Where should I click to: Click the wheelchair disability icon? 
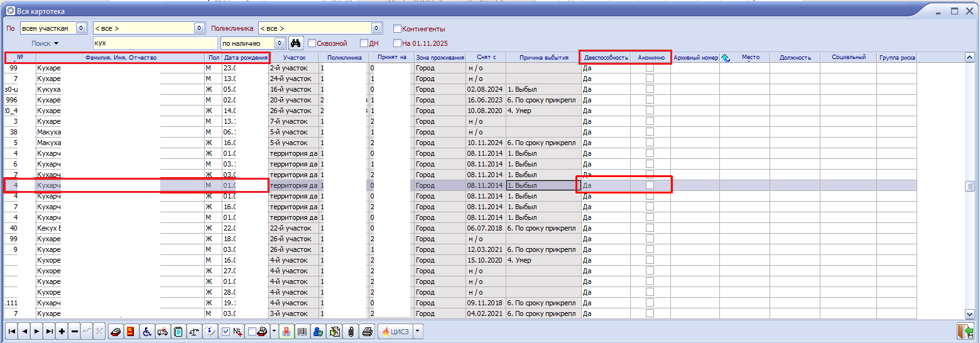[146, 332]
